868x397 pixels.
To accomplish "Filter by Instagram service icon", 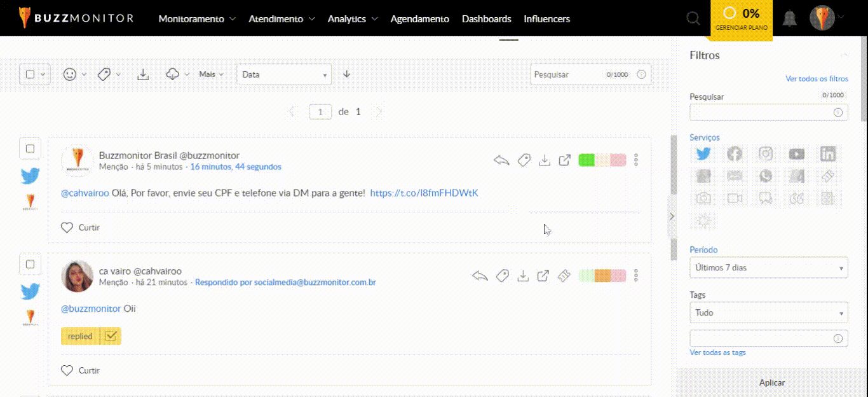I will pyautogui.click(x=766, y=154).
